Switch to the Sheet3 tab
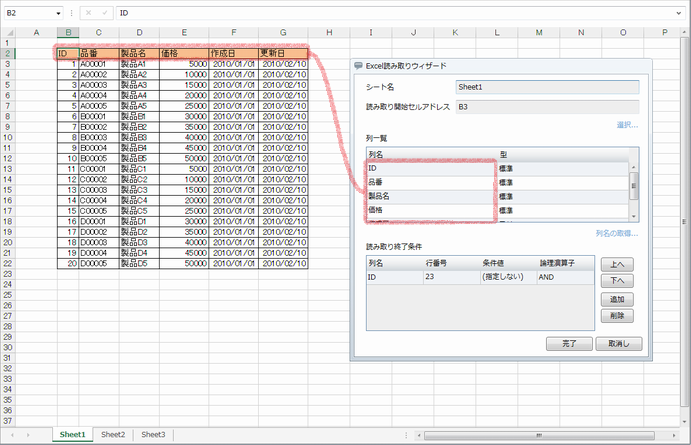Screen dimensions: 691x445 pos(152,435)
